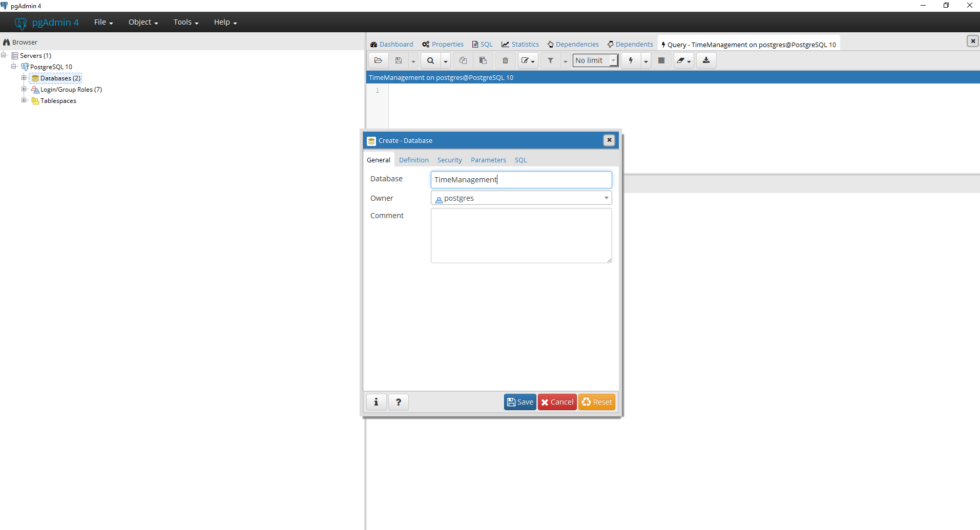Open the Object menu
Viewport: 980px width, 530px height.
point(143,22)
